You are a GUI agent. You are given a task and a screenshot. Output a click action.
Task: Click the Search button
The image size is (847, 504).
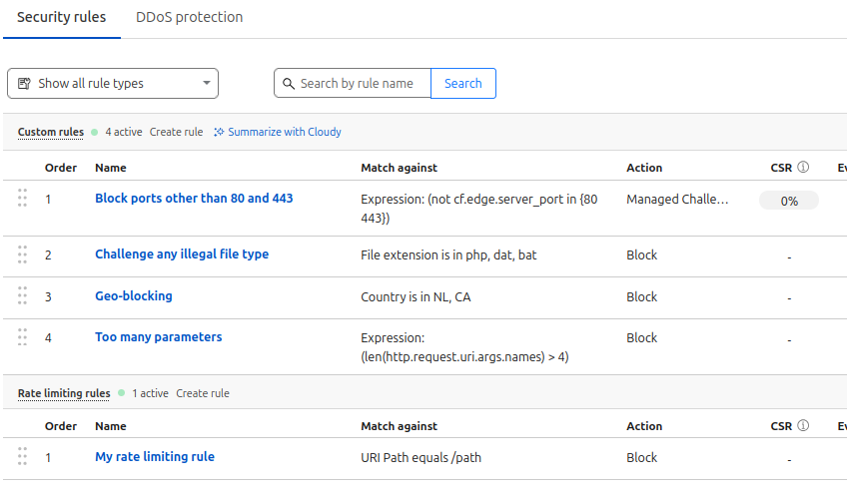coord(463,83)
